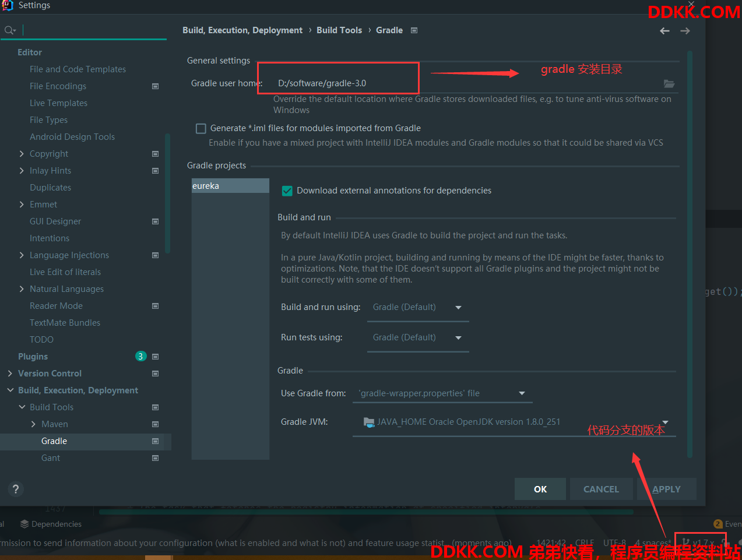Click the CANCEL button
The image size is (742, 560).
(x=602, y=489)
